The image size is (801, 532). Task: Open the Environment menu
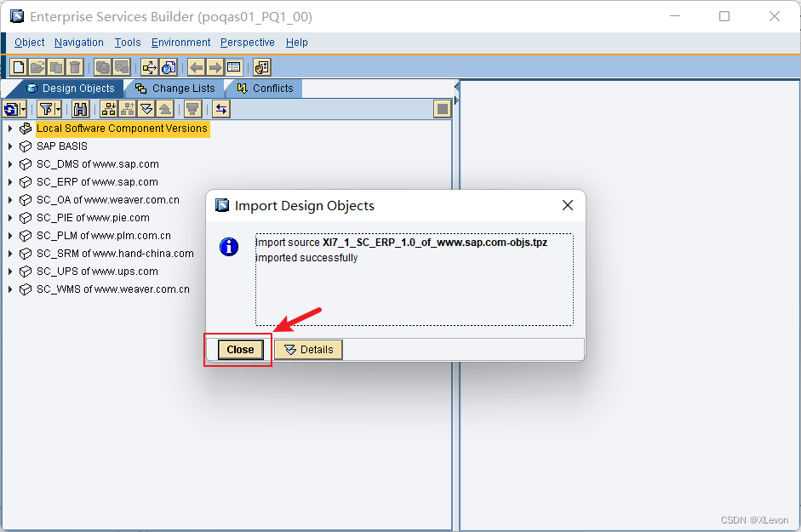180,43
